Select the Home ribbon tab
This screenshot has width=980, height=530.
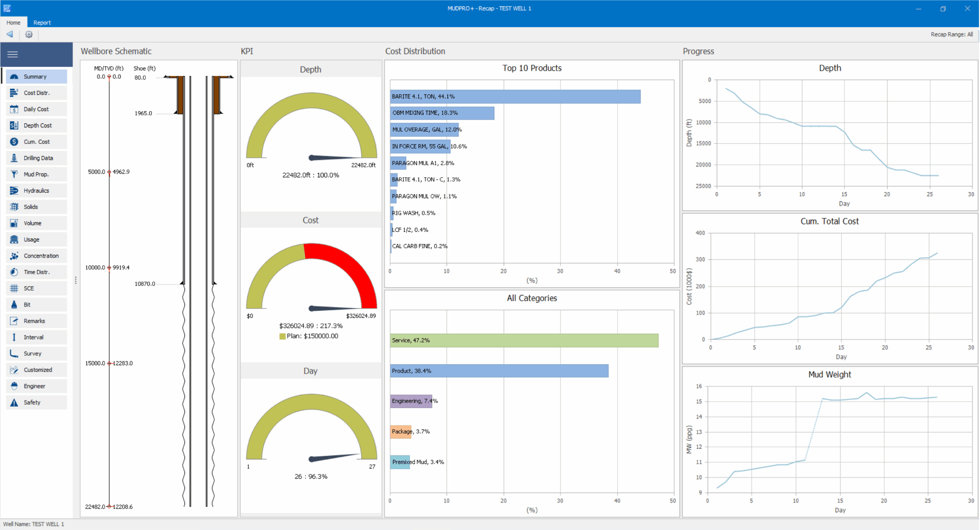pyautogui.click(x=13, y=23)
